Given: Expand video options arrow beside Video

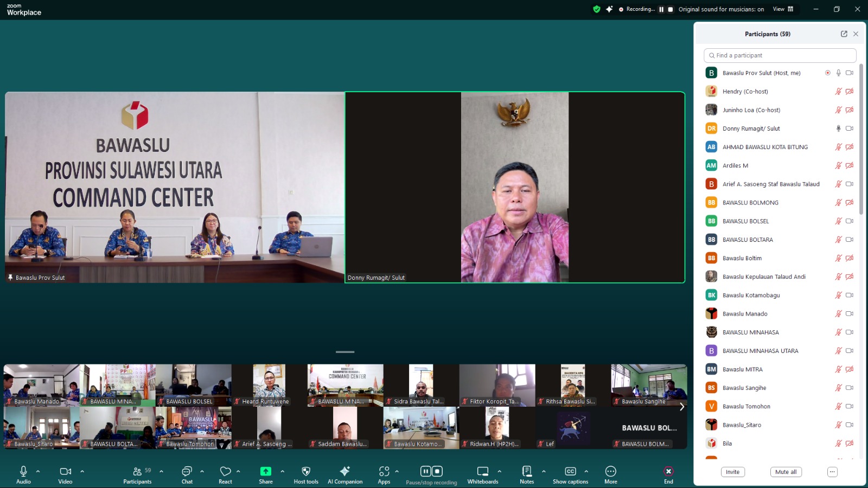Looking at the screenshot, I should tap(82, 471).
